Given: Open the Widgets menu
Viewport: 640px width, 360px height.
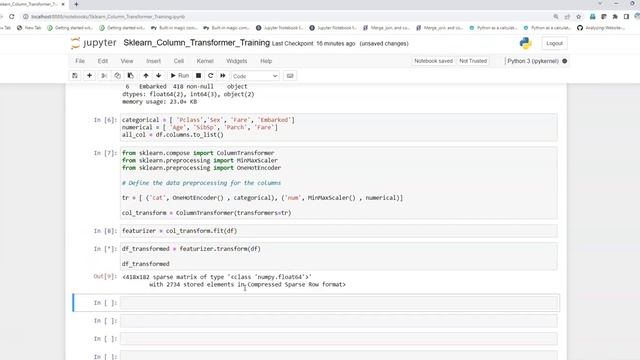Looking at the screenshot, I should [237, 61].
